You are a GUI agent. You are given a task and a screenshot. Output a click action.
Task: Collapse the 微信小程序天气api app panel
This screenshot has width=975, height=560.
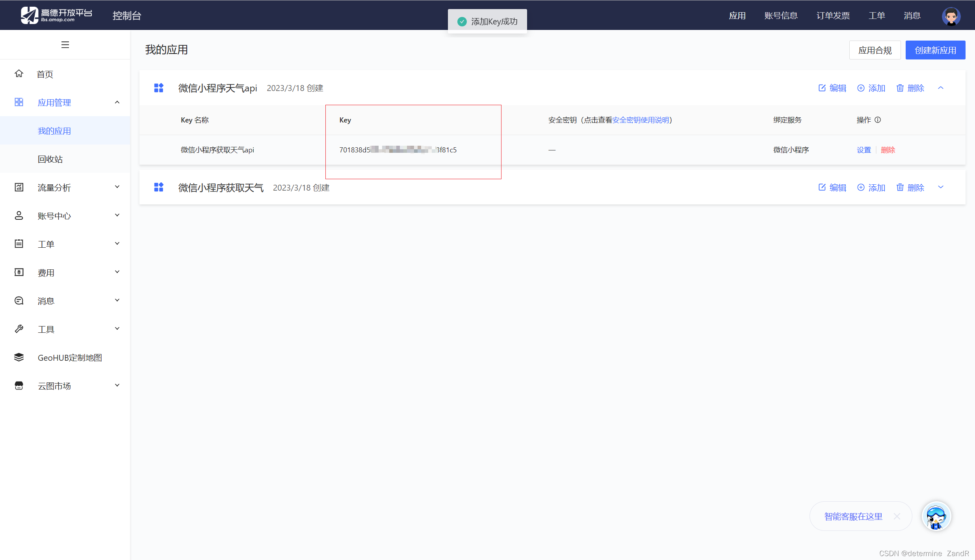(x=941, y=88)
